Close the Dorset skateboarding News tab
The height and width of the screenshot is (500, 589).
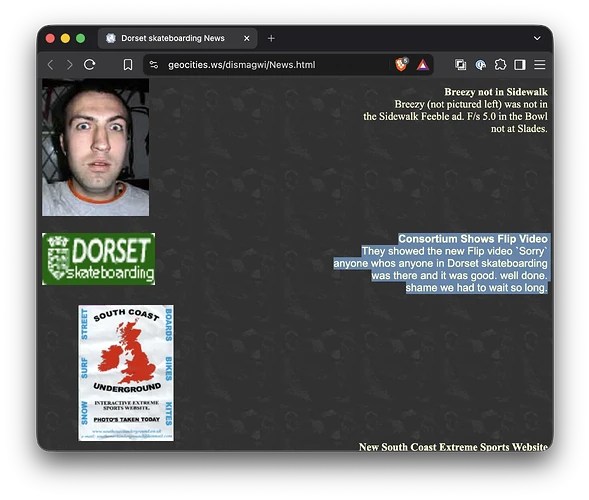point(247,38)
